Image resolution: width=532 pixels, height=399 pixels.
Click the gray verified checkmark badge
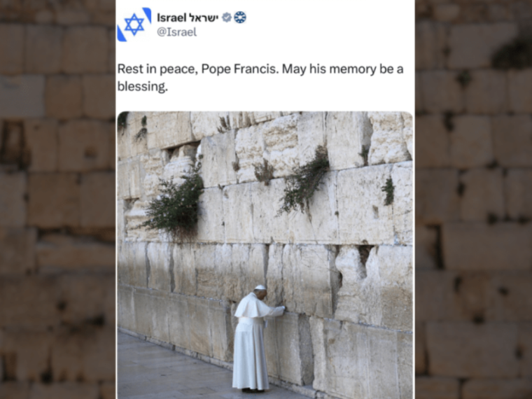click(x=227, y=17)
